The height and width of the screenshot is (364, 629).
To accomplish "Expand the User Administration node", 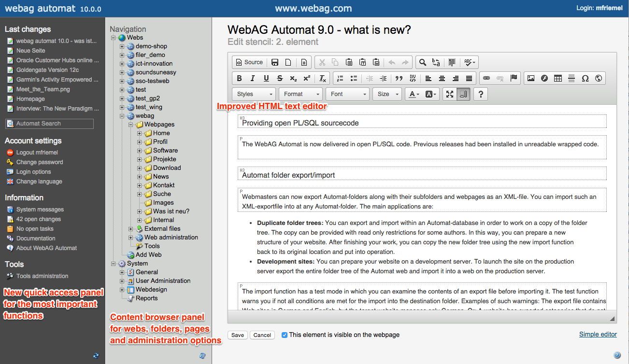I will coord(122,281).
